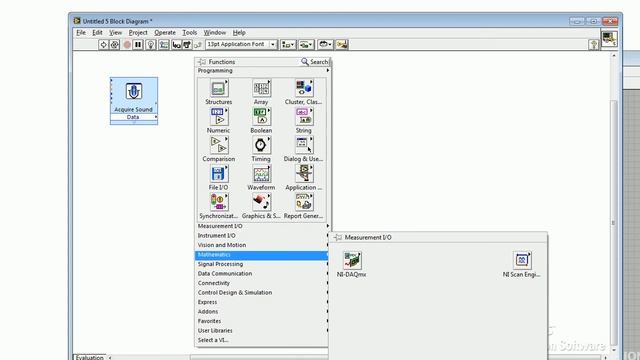Click the Context Help question mark button
This screenshot has height=360, width=640.
594,44
